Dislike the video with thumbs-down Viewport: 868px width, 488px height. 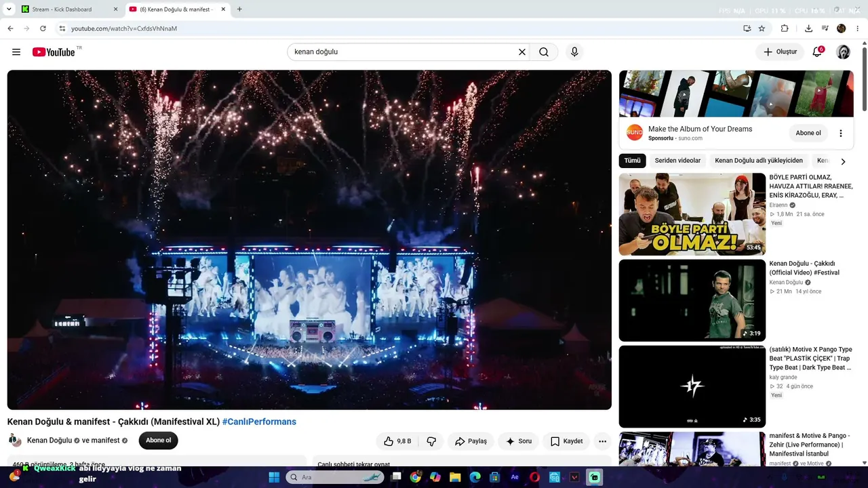[431, 441]
